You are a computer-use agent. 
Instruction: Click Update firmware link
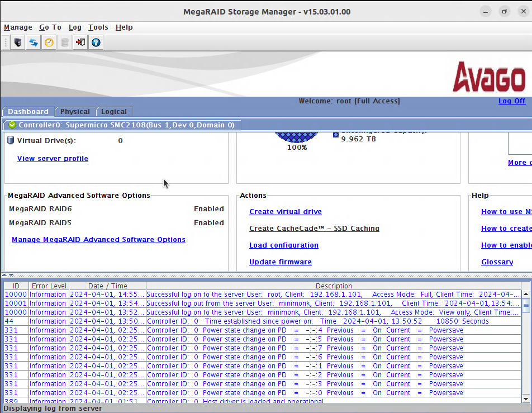pos(281,262)
